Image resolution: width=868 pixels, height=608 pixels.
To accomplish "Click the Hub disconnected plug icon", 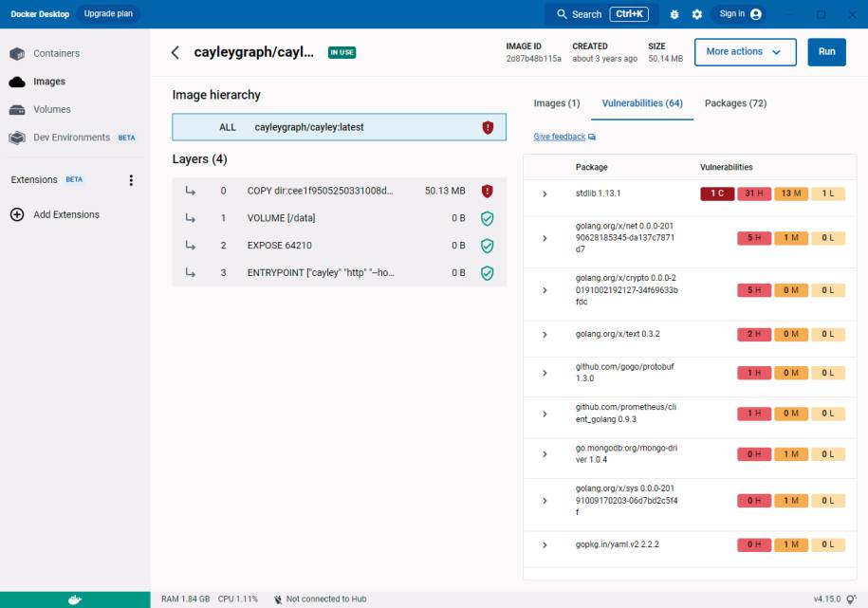I will click(278, 599).
